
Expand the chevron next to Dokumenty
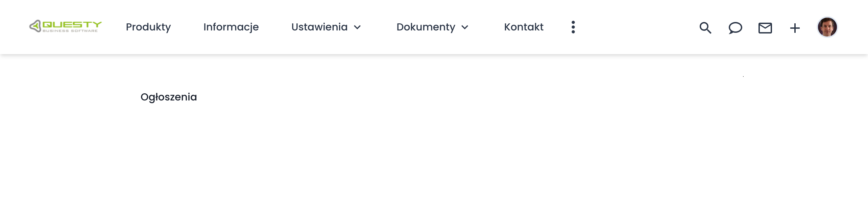[465, 27]
